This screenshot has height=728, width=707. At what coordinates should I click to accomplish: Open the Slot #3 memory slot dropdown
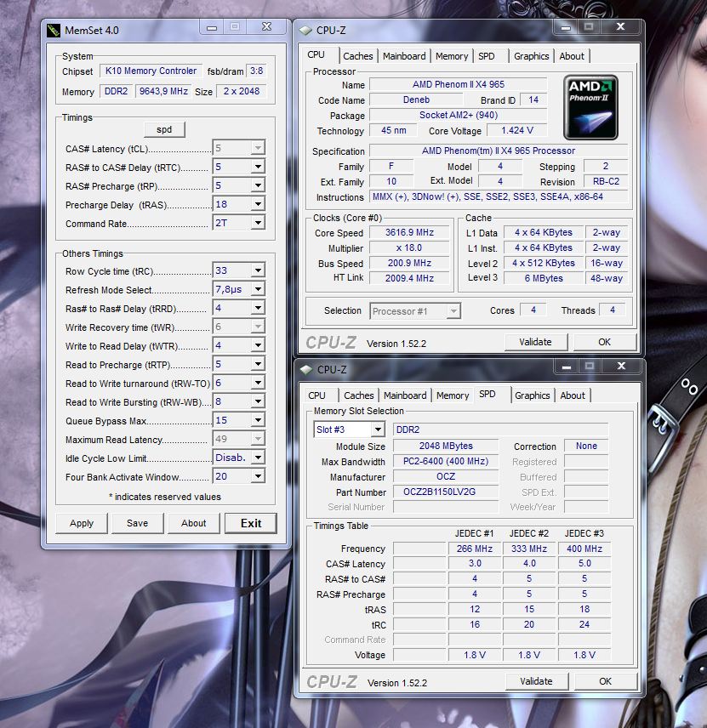(x=378, y=429)
